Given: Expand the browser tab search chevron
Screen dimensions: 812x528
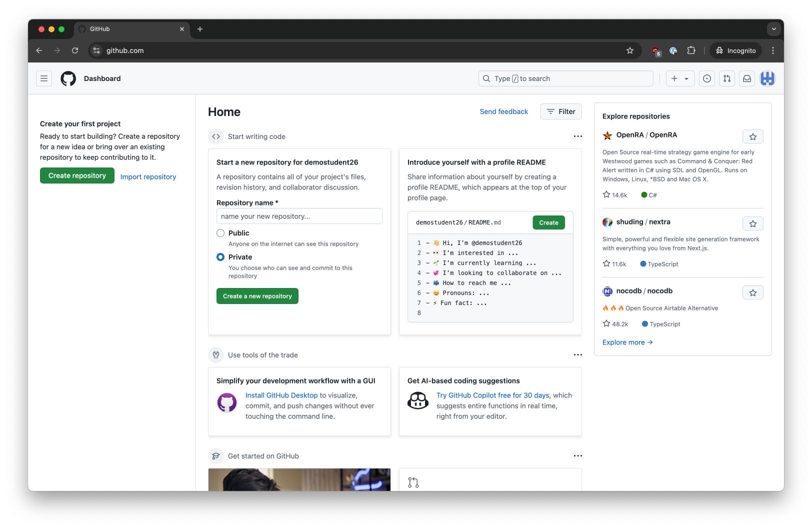Looking at the screenshot, I should click(773, 29).
